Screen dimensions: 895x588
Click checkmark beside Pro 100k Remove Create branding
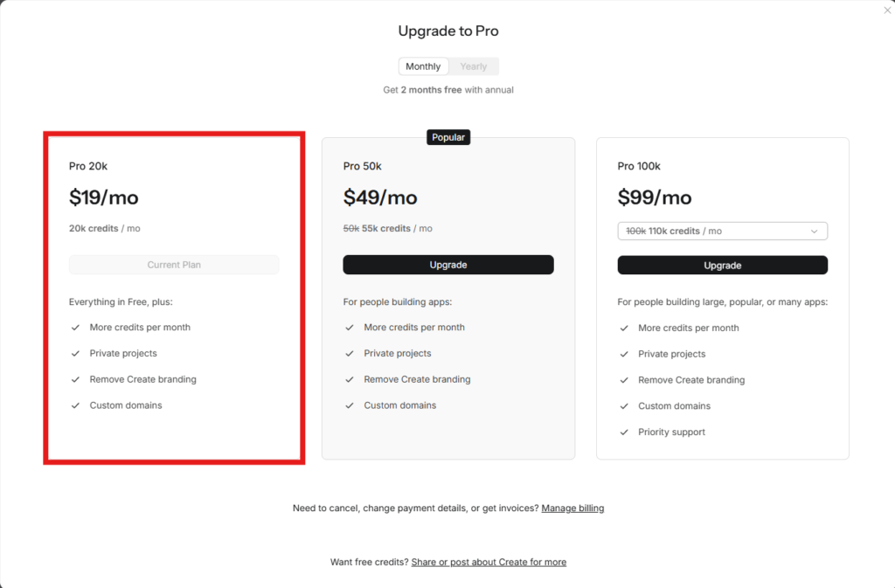tap(624, 380)
